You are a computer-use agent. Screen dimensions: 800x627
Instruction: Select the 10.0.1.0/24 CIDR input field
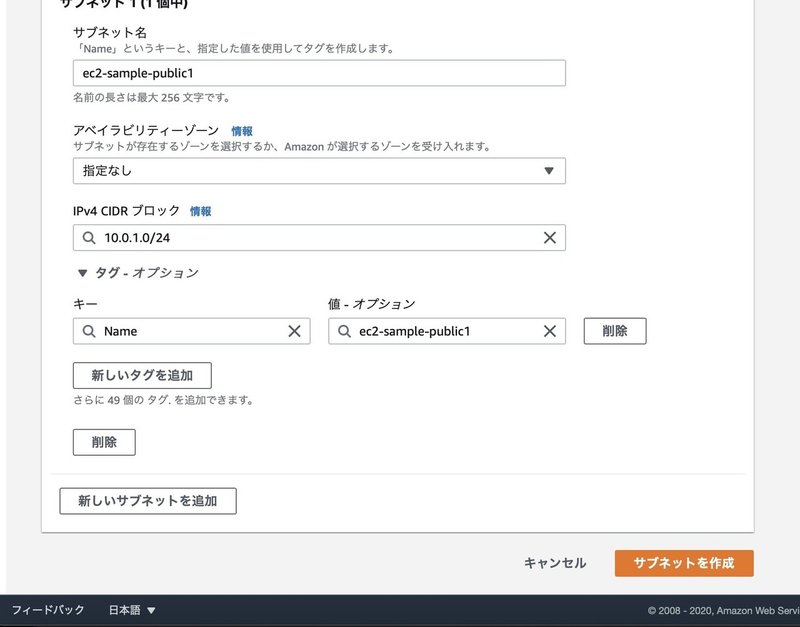(300, 237)
